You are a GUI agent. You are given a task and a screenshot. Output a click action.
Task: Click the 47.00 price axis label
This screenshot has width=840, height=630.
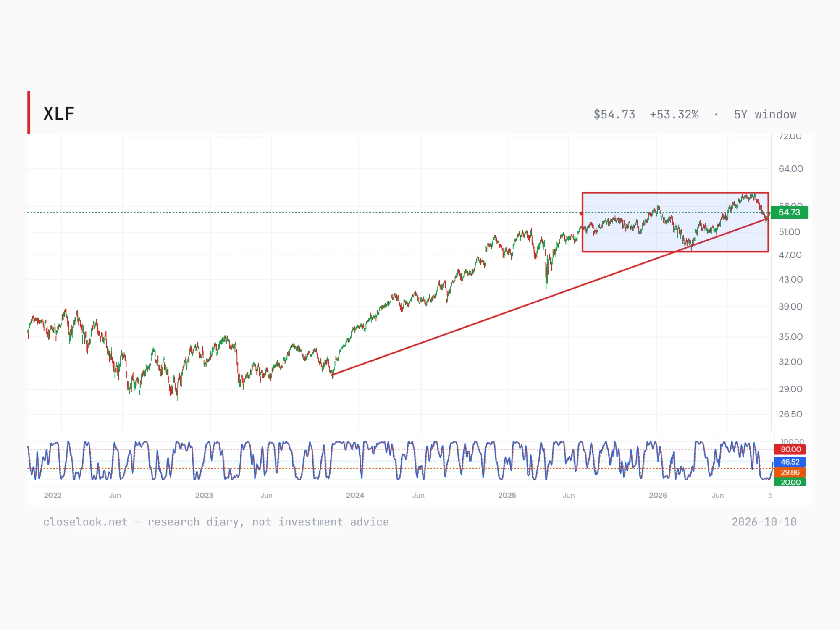(x=790, y=255)
